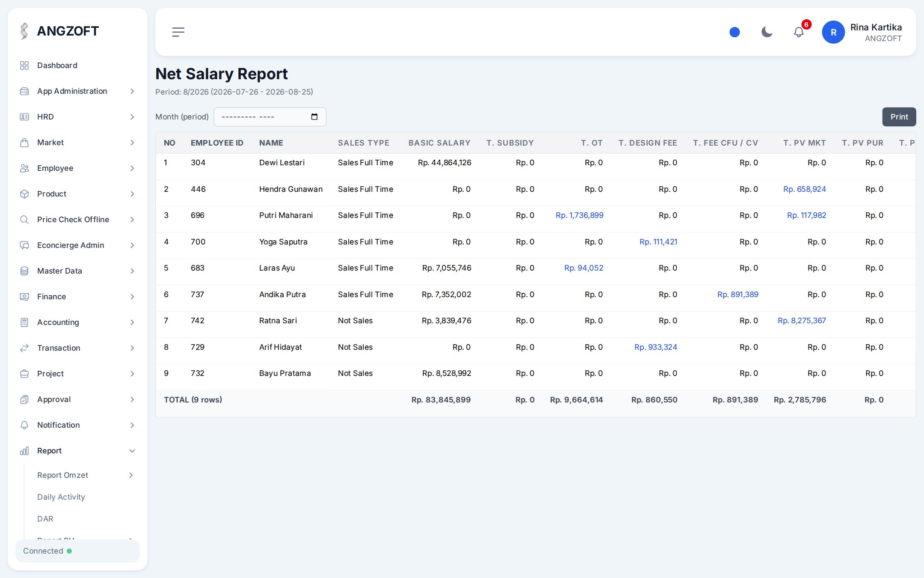Viewport: 924px width, 578px height.
Task: Click the total basic salary Rp. 83,845,899
Action: pyautogui.click(x=441, y=400)
